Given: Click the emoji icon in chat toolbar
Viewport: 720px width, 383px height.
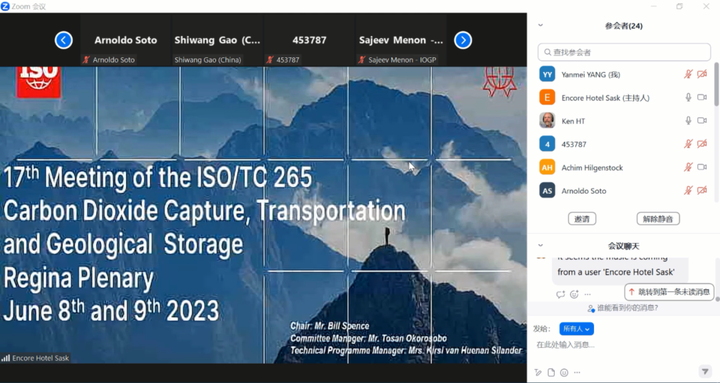Looking at the screenshot, I should [x=564, y=372].
